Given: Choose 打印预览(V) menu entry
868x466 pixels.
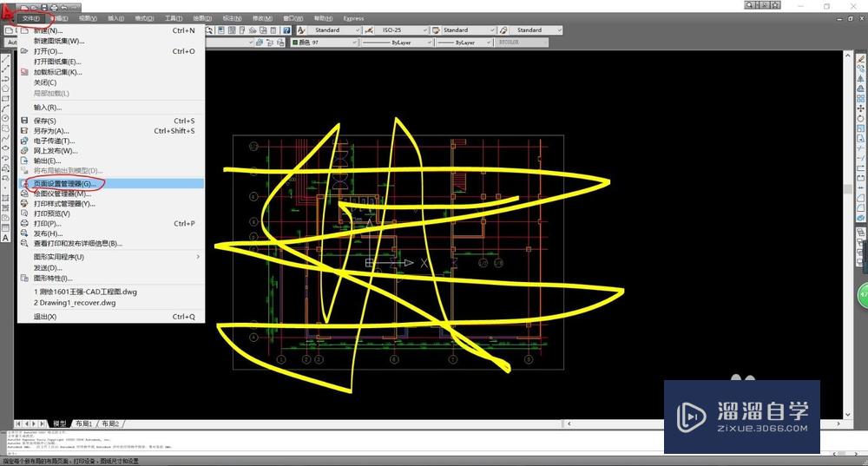Looking at the screenshot, I should click(x=111, y=213).
